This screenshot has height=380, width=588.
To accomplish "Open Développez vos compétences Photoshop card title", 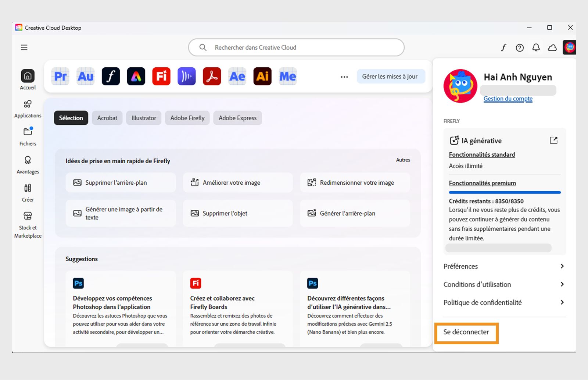I will pos(112,302).
